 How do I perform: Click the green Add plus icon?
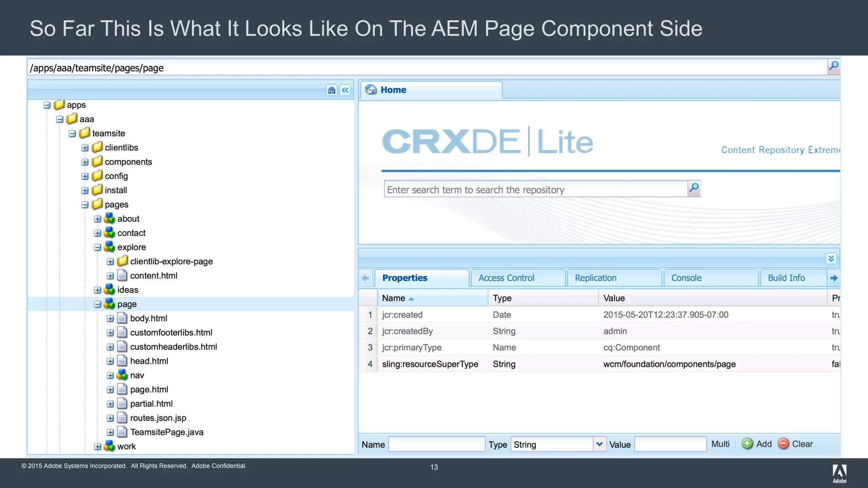747,444
